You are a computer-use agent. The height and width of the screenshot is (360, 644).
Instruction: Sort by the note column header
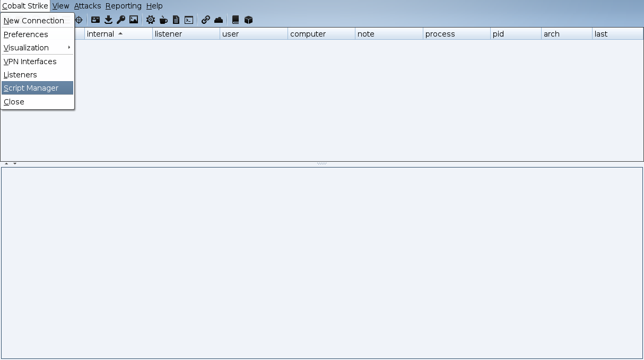tap(389, 34)
